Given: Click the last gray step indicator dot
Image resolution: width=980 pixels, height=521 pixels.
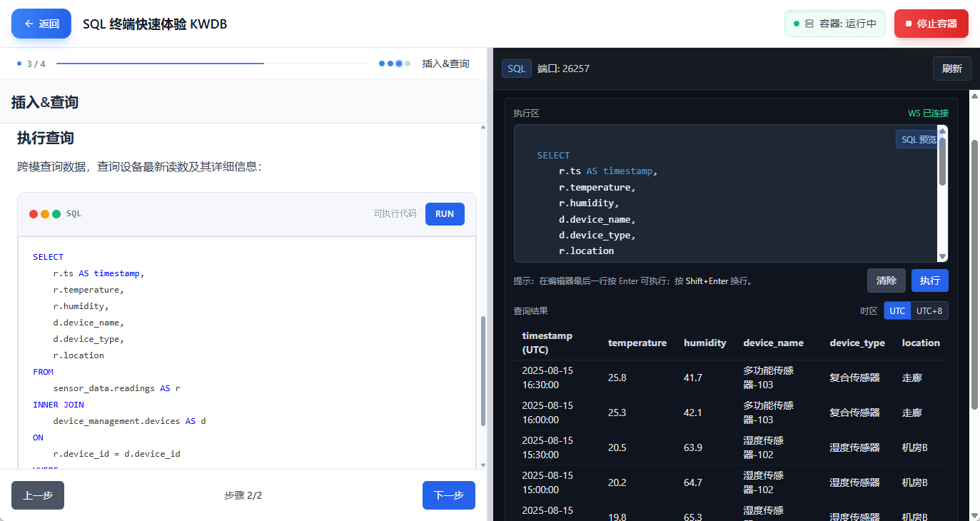Looking at the screenshot, I should [408, 64].
